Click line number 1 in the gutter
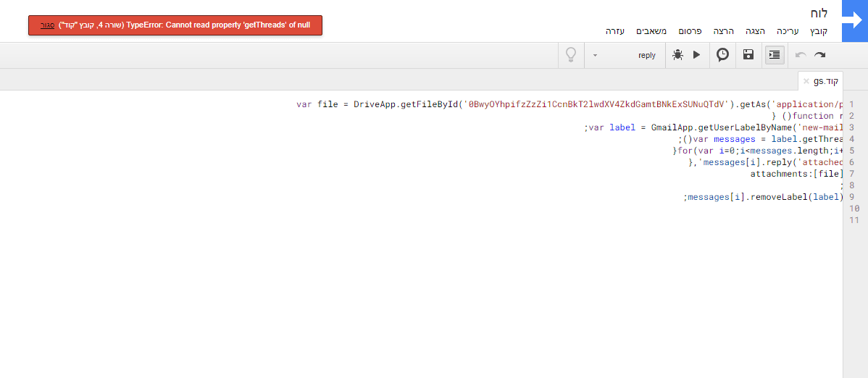The width and height of the screenshot is (868, 378). [x=851, y=104]
